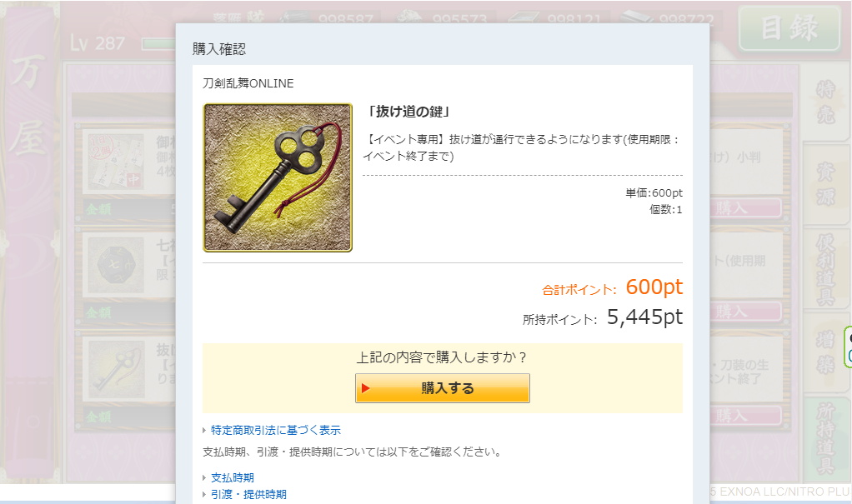Viewport: 852px width, 504px height.
Task: Click the bottom dimmed 購入 button on the right
Action: pos(745,416)
